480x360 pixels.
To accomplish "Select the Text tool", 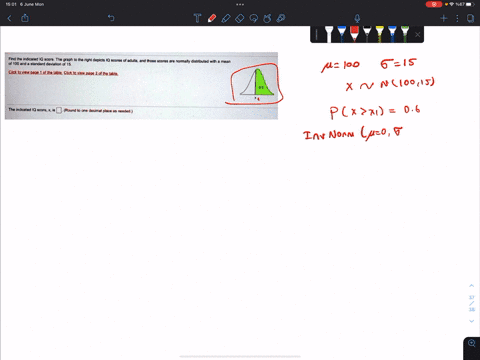I will pos(197,18).
